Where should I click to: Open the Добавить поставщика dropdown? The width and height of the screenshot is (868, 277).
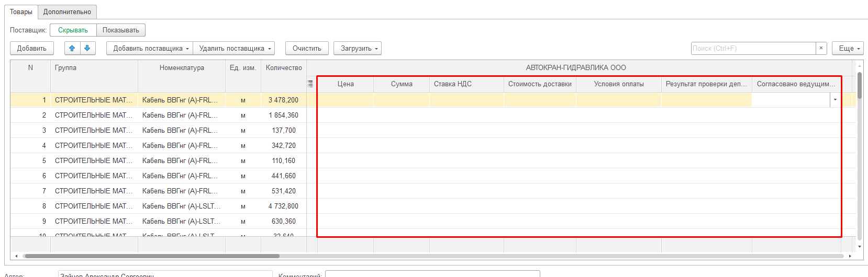tap(150, 48)
